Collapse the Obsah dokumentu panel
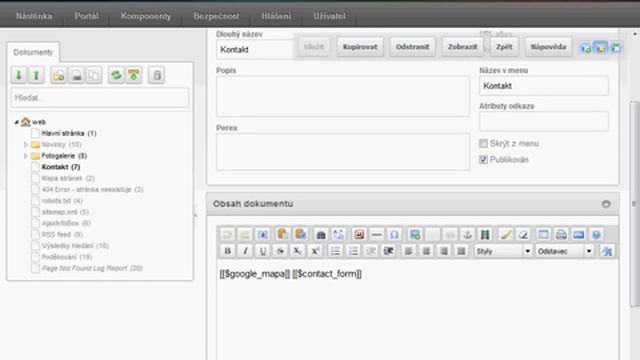 pyautogui.click(x=606, y=204)
